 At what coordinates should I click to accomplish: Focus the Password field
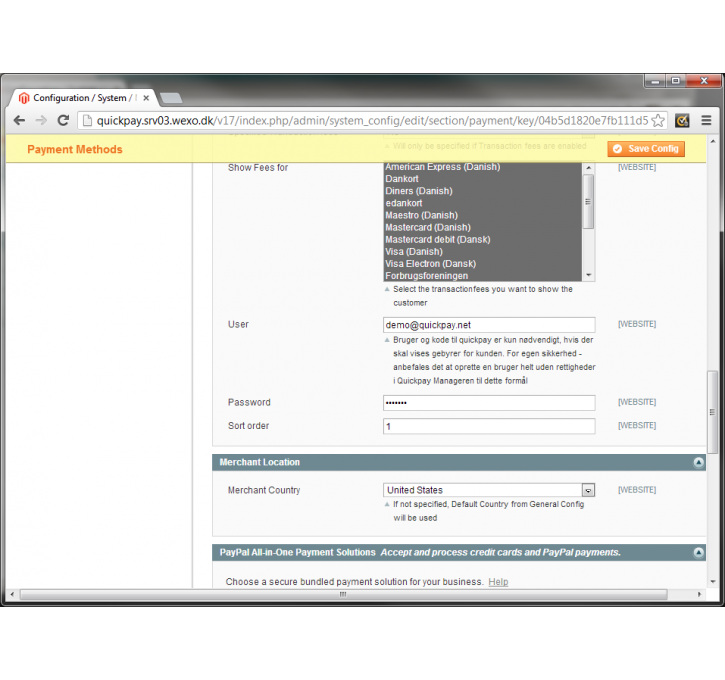pos(489,403)
